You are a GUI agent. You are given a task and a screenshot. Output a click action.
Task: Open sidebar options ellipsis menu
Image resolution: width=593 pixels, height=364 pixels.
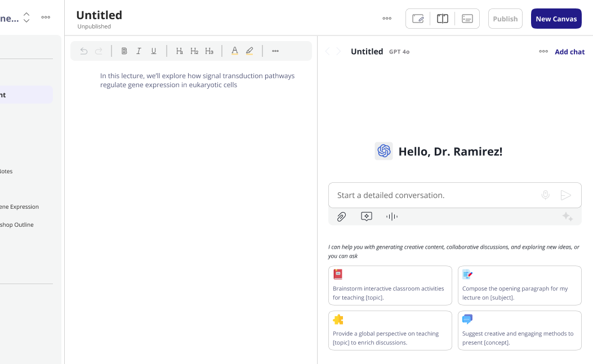tap(46, 17)
